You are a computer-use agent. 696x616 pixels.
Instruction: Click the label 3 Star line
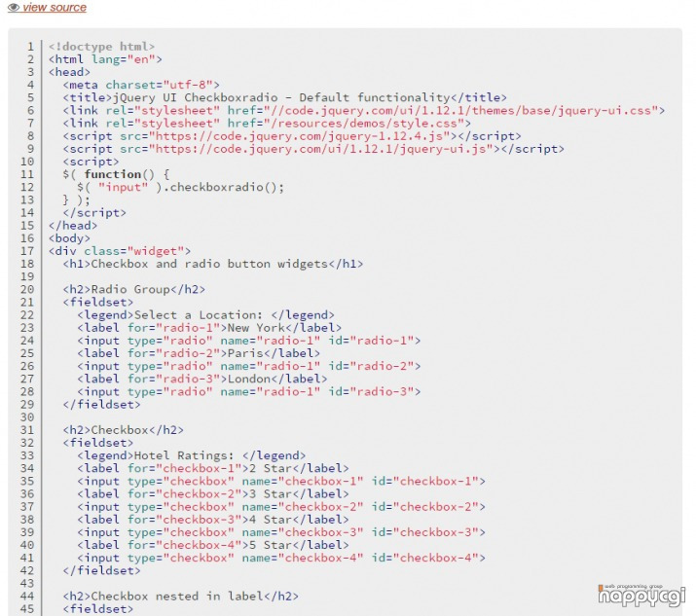[x=213, y=494]
